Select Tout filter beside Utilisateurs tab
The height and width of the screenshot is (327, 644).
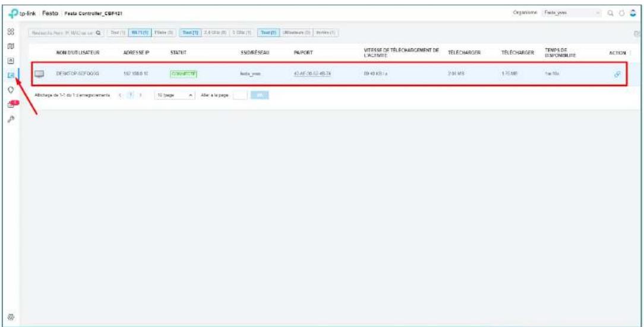tap(268, 33)
